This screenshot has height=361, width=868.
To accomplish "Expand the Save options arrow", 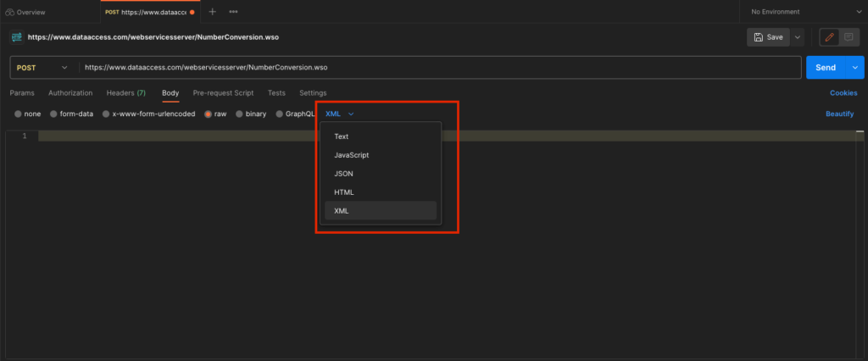I will click(798, 37).
